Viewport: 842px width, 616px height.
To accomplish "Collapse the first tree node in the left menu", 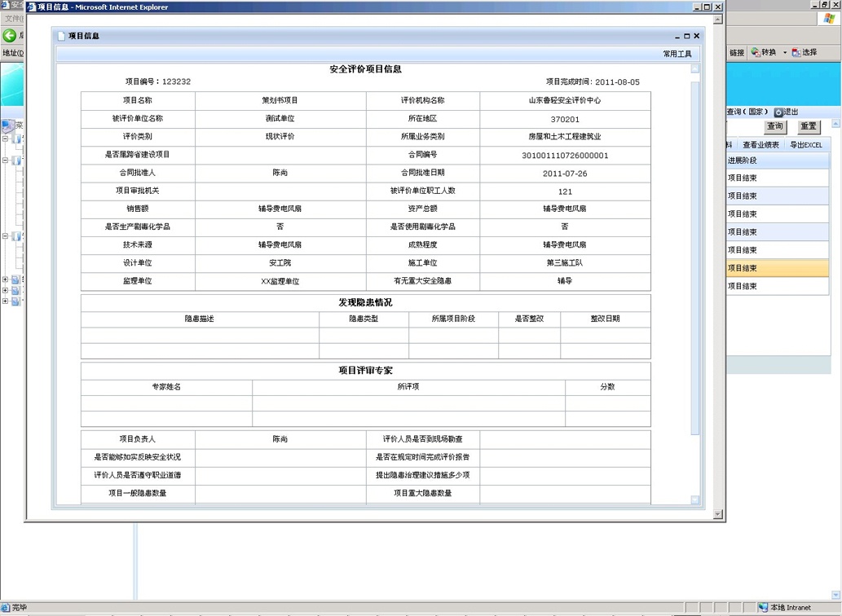I will pyautogui.click(x=5, y=139).
